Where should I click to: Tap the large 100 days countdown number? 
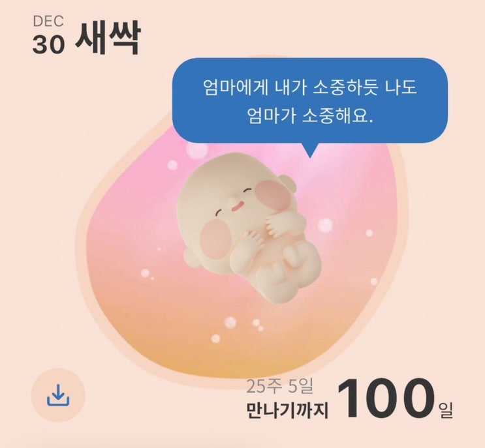tap(384, 398)
